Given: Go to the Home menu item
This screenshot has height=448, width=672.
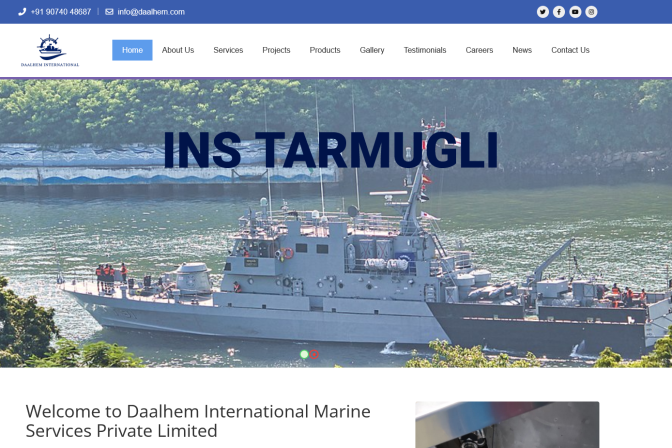Looking at the screenshot, I should (x=132, y=50).
